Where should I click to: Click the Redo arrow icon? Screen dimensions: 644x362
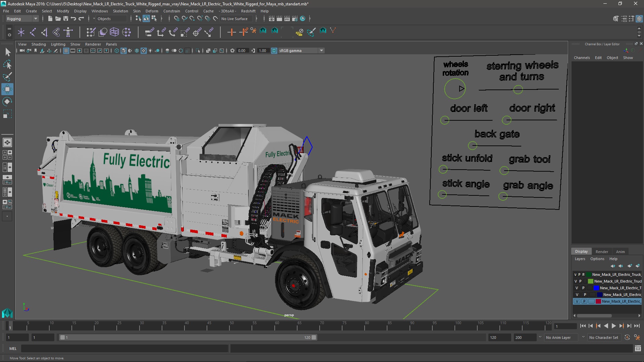[81, 19]
